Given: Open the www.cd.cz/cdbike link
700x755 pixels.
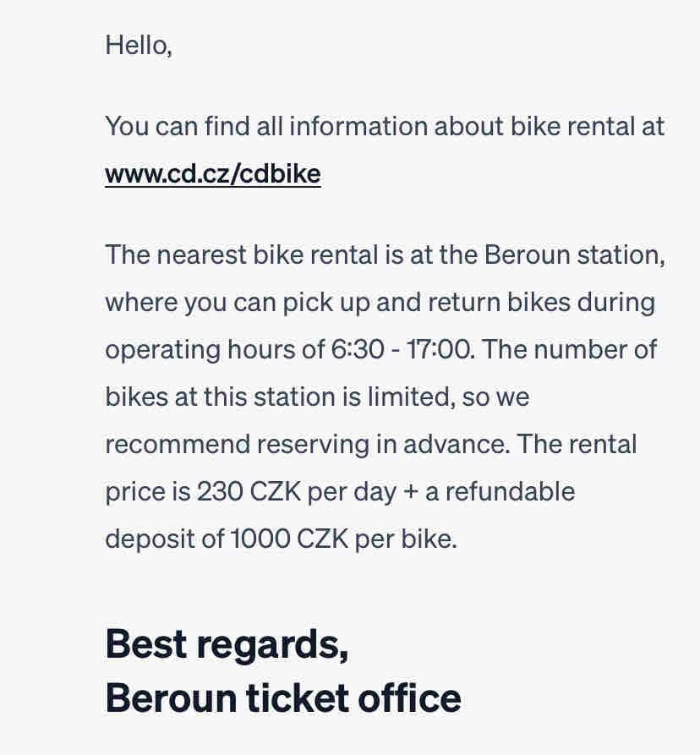Looking at the screenshot, I should click(213, 174).
